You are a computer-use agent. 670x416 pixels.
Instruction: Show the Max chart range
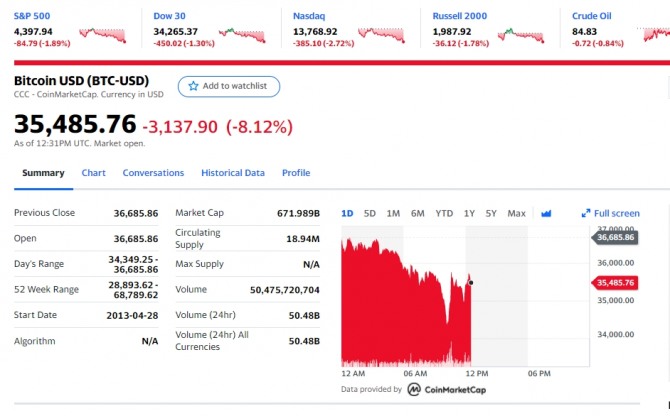coord(516,213)
